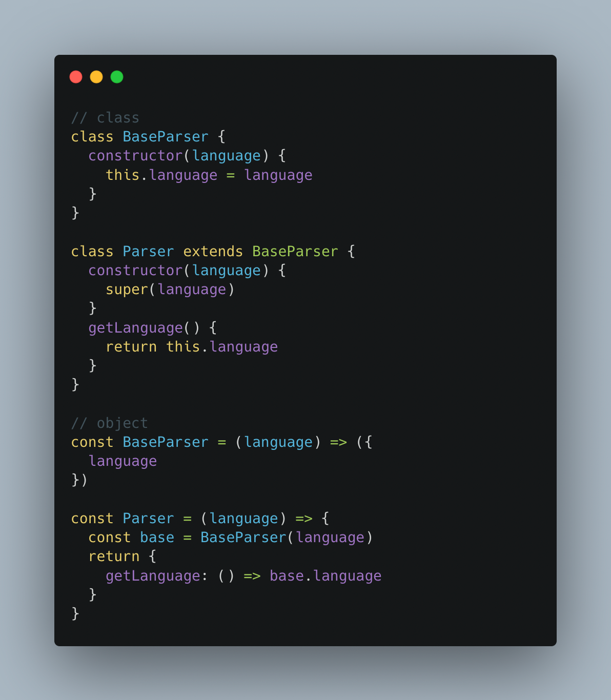Click 'this' in the assignment line
The width and height of the screenshot is (611, 700).
123,175
